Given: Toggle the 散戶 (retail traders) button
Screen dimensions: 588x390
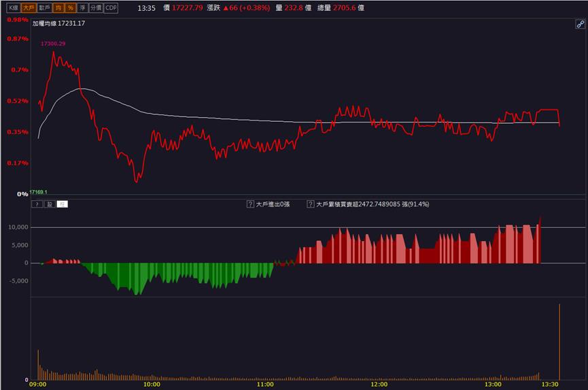Looking at the screenshot, I should 44,8.
